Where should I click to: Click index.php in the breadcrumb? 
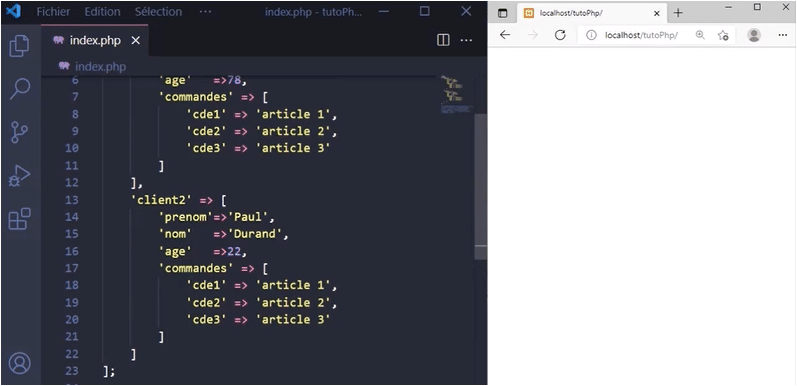pos(100,67)
